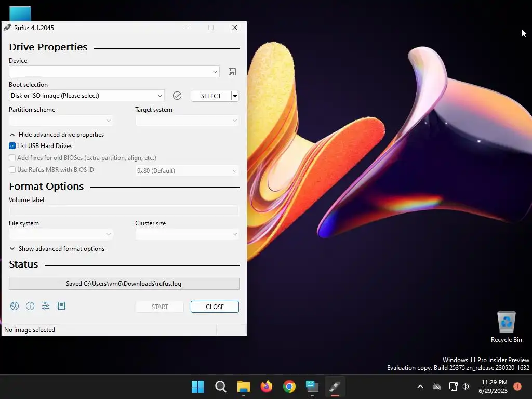Click the network tray icon
Viewport: 532px width, 399px height.
[453, 387]
